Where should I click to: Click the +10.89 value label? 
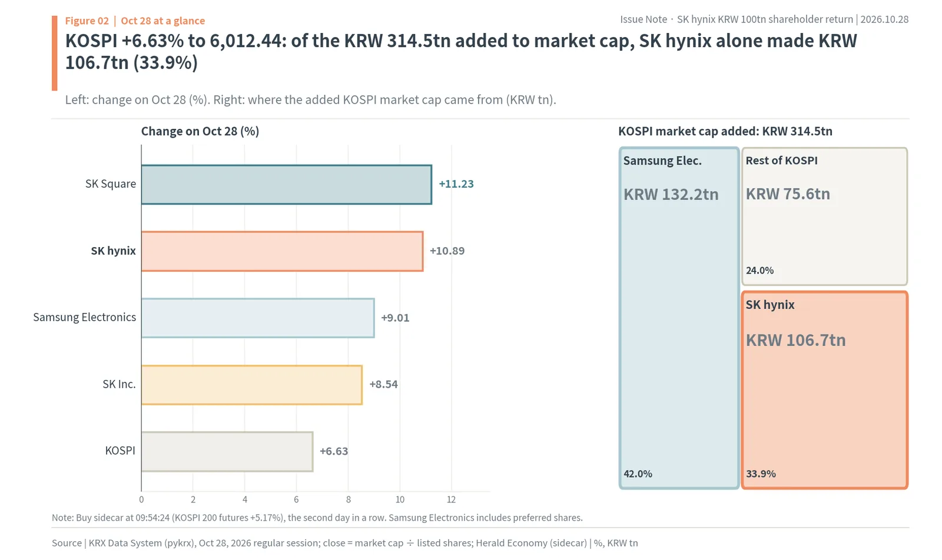(x=447, y=251)
